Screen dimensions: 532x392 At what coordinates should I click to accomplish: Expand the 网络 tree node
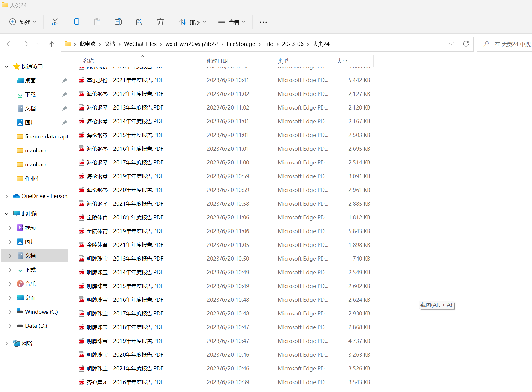pos(7,344)
